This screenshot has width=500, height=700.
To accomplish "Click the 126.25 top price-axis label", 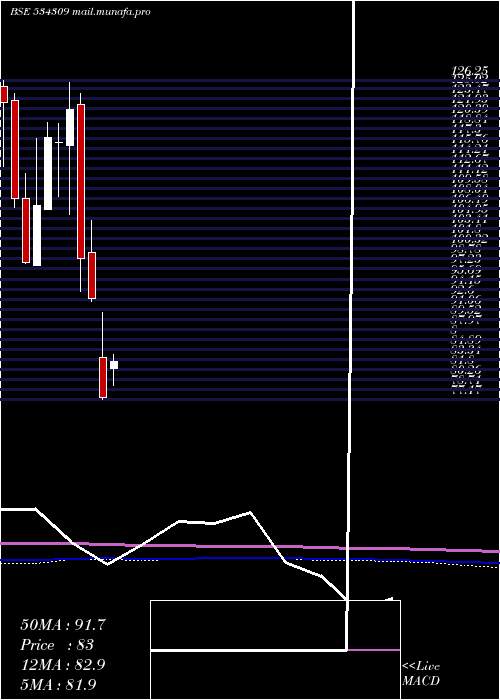I will 470,71.
